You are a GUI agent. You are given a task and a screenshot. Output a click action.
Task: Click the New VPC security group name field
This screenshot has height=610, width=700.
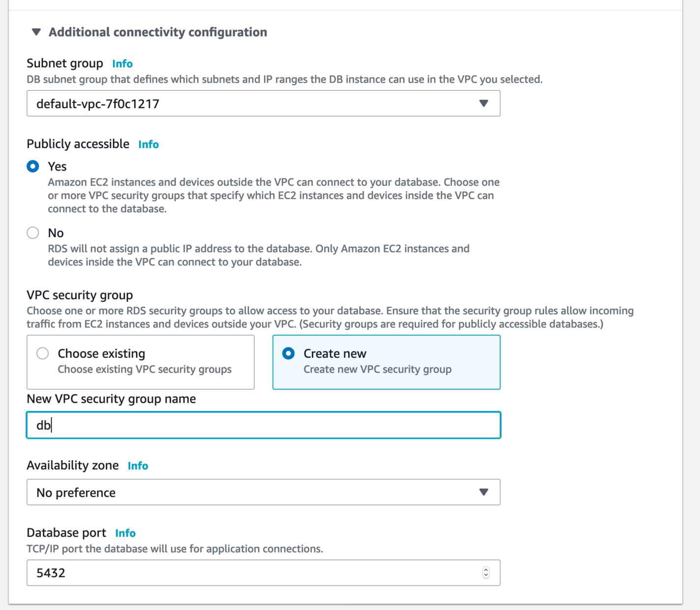(x=263, y=425)
